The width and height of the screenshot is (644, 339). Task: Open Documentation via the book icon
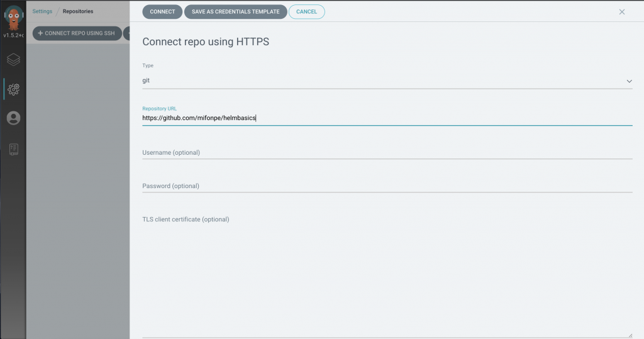(x=14, y=149)
